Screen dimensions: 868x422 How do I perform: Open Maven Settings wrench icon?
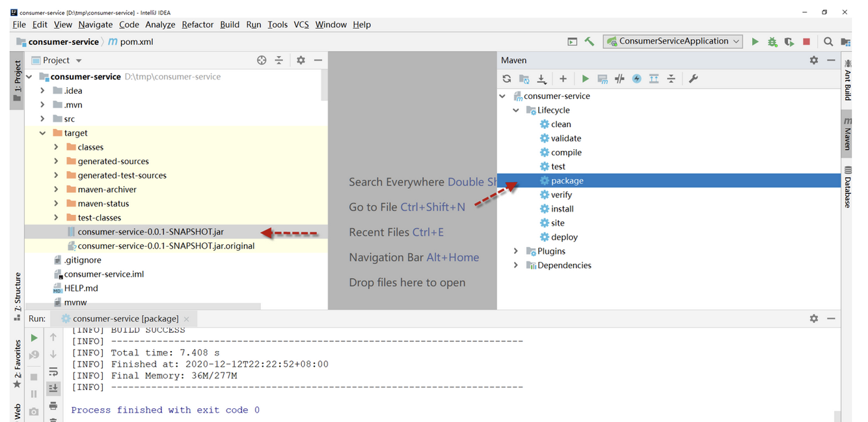click(693, 79)
